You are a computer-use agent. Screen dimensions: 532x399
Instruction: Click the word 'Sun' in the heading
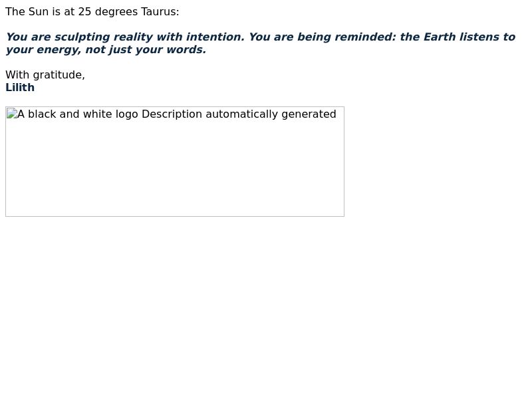click(x=39, y=12)
